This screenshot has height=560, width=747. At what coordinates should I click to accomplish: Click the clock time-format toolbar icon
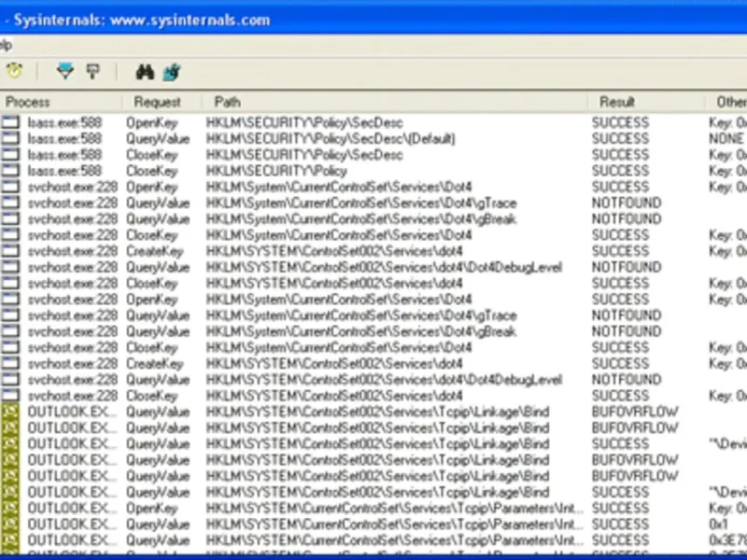(x=14, y=72)
